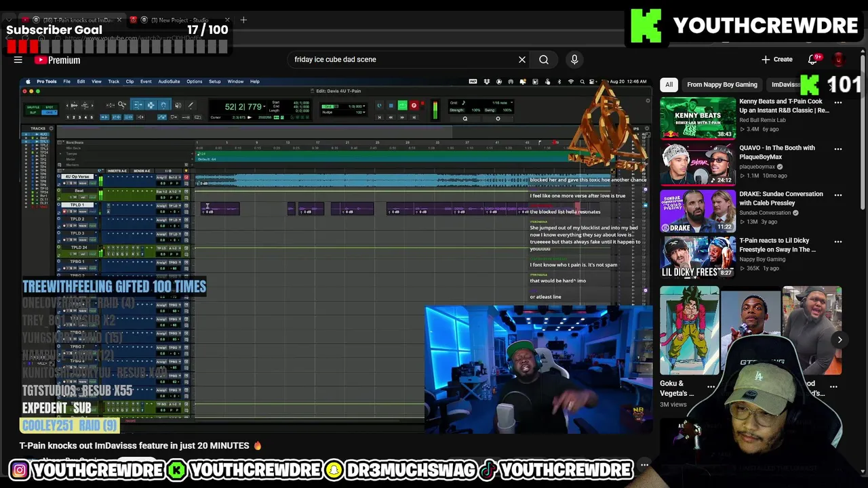Click the YouTube Create button
Viewport: 868px width, 488px height.
click(776, 60)
